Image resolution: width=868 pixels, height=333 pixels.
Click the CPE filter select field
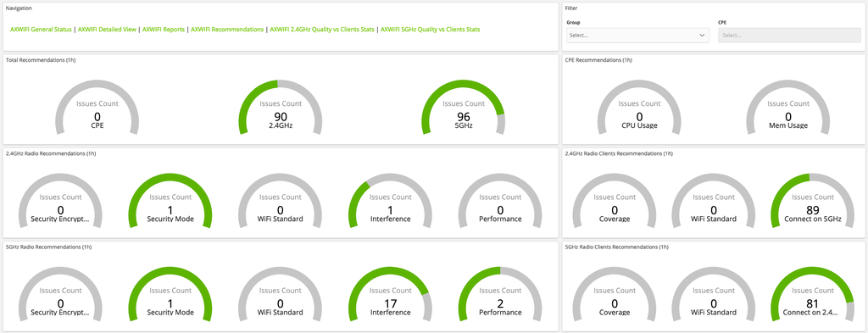(x=789, y=36)
